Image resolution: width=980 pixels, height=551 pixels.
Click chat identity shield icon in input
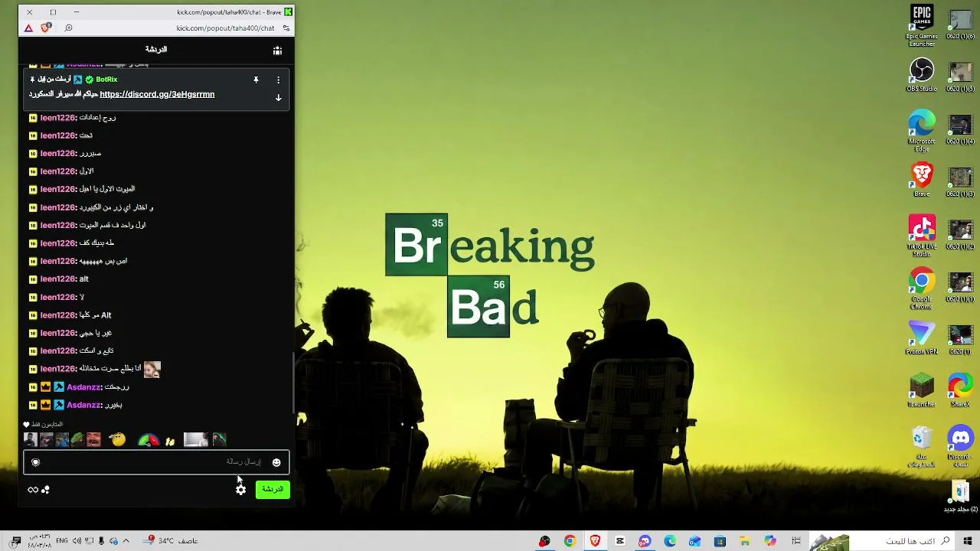coord(35,462)
